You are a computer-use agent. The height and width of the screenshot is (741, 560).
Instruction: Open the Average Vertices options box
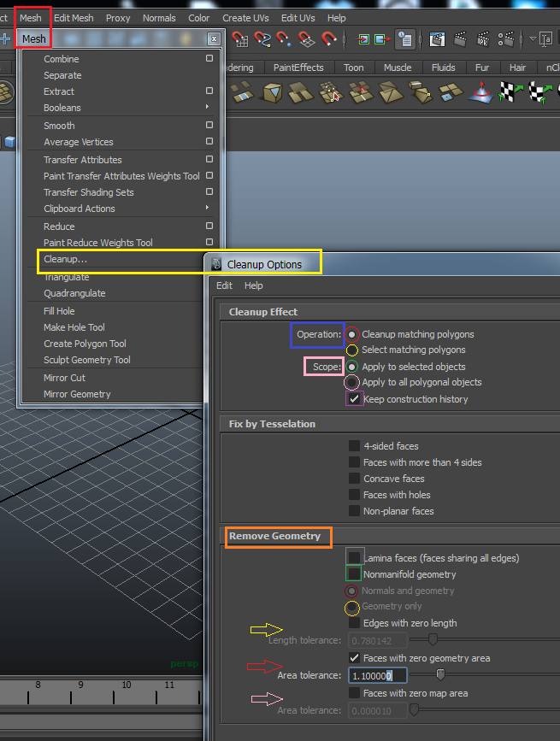209,141
